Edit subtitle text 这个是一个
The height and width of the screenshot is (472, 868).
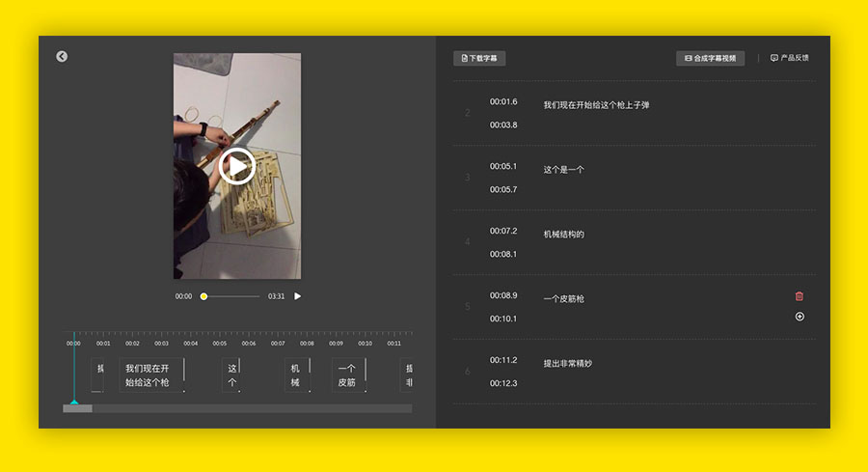pos(563,170)
